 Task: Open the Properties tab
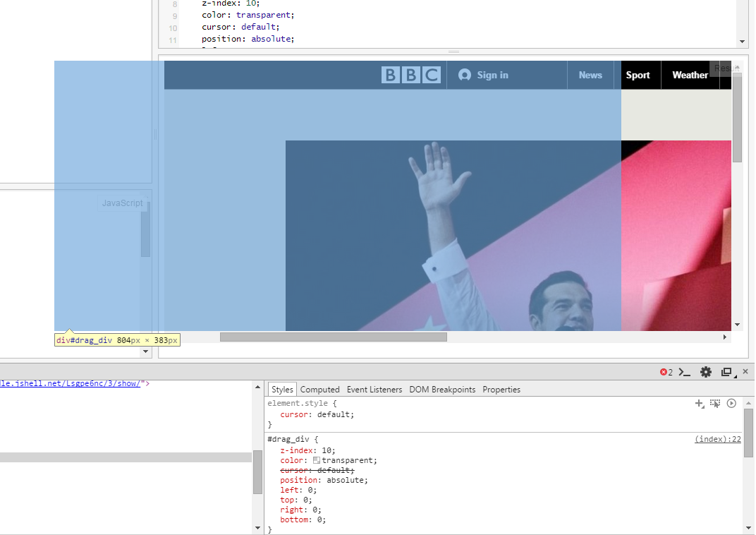pyautogui.click(x=501, y=390)
